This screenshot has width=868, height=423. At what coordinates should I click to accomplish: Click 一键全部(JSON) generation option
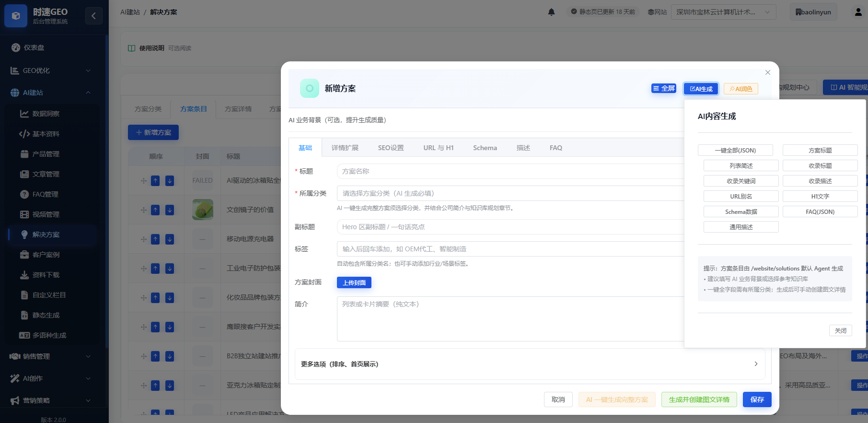735,150
